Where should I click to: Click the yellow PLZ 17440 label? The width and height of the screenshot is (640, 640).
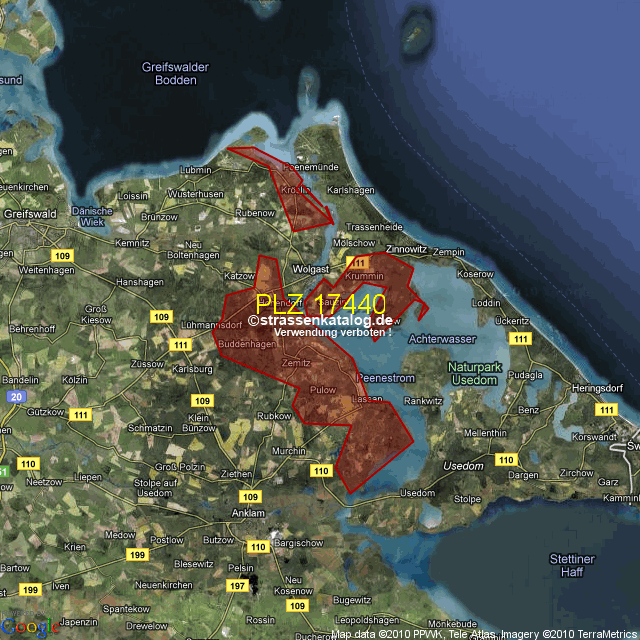pyautogui.click(x=320, y=304)
